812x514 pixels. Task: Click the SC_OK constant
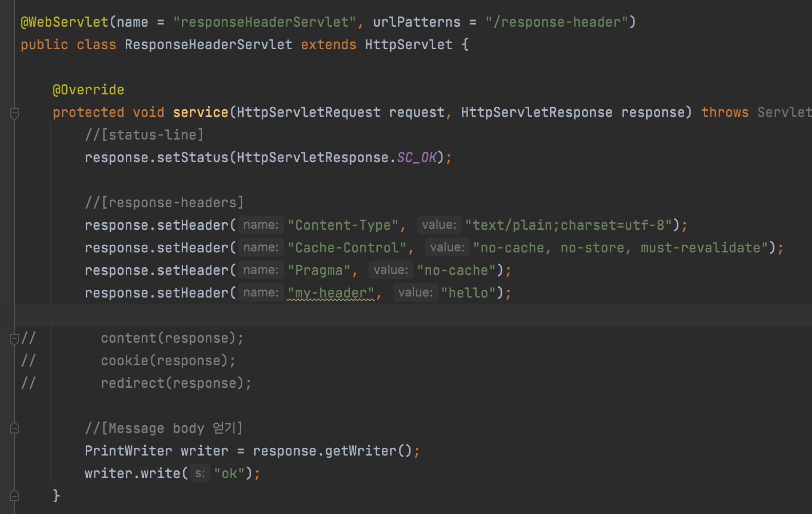tap(417, 157)
